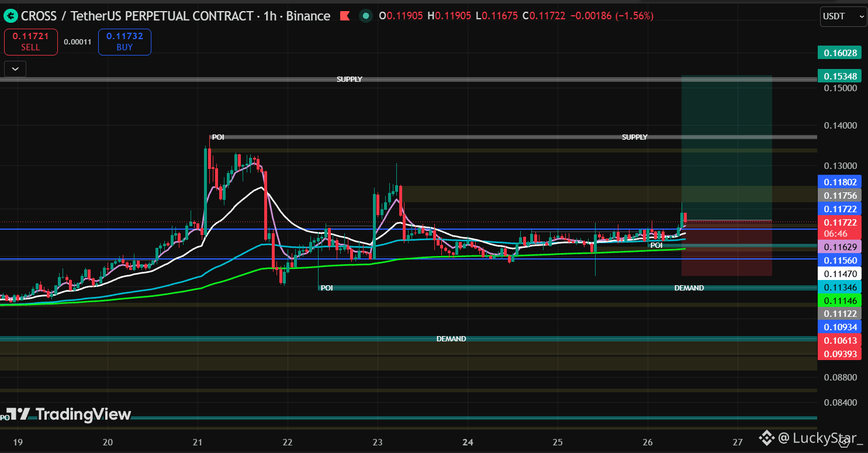
Task: Click the CROSS / TetherUS PERPETUAL CONTRACT title
Action: (x=136, y=16)
